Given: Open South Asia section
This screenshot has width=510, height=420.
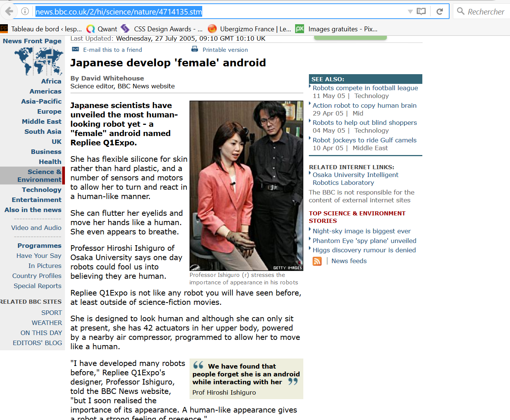Looking at the screenshot, I should click(43, 132).
